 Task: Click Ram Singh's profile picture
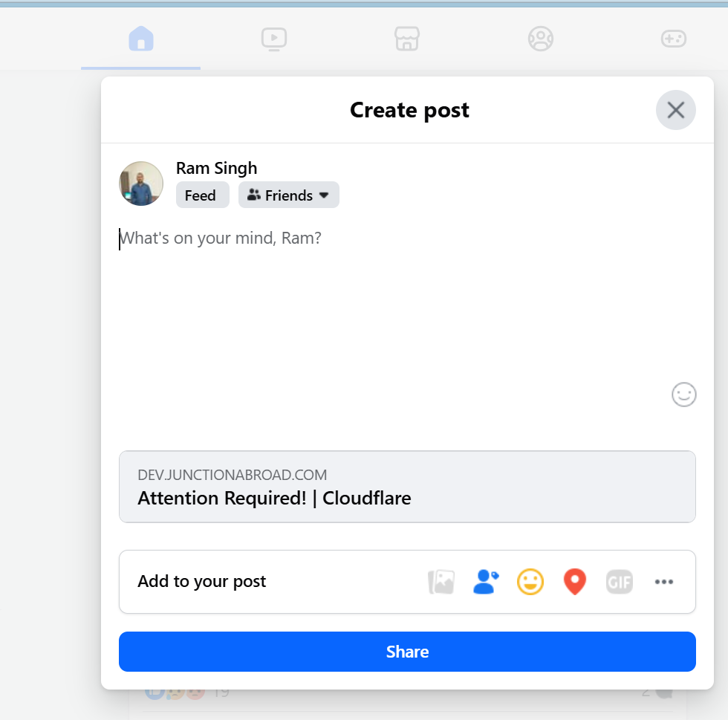(141, 184)
